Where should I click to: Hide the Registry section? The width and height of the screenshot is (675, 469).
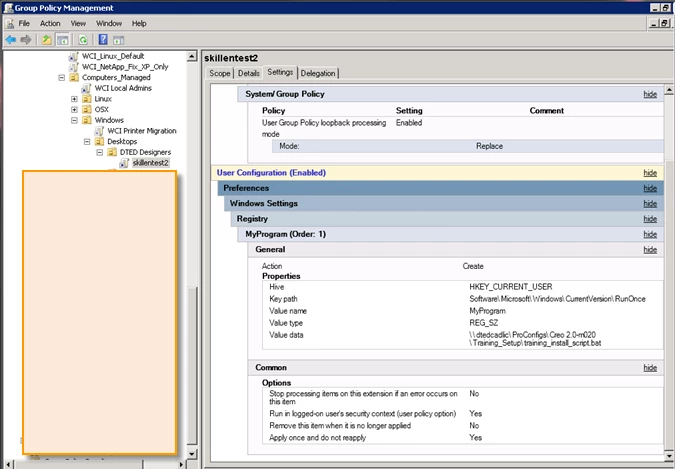coord(650,219)
